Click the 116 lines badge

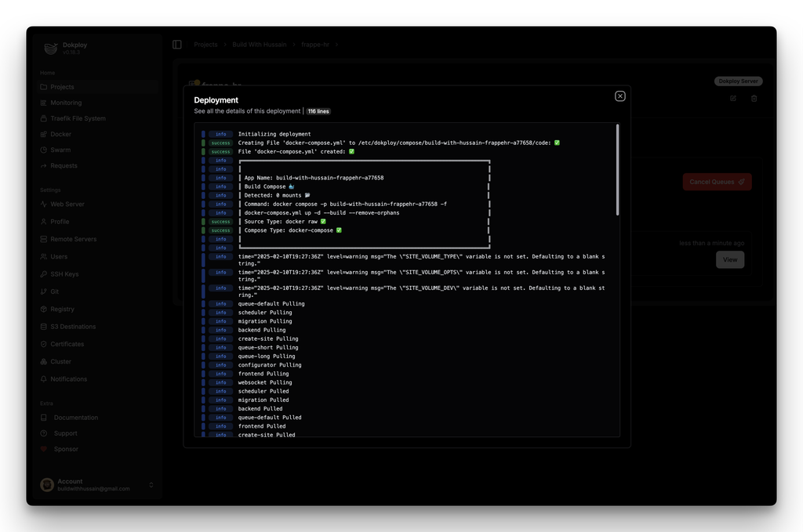click(318, 112)
